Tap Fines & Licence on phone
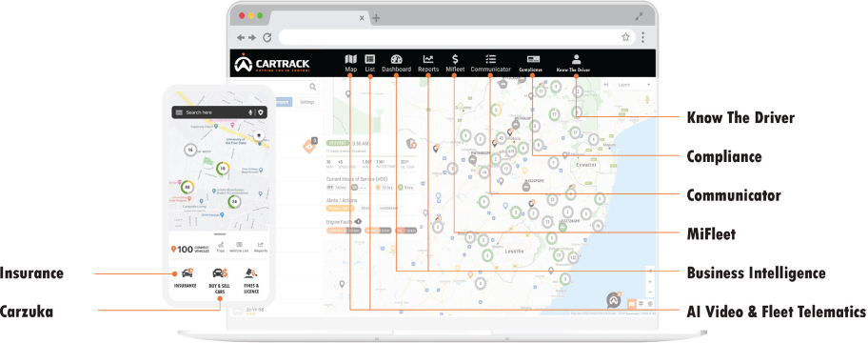This screenshot has height=343, width=868. point(251,272)
